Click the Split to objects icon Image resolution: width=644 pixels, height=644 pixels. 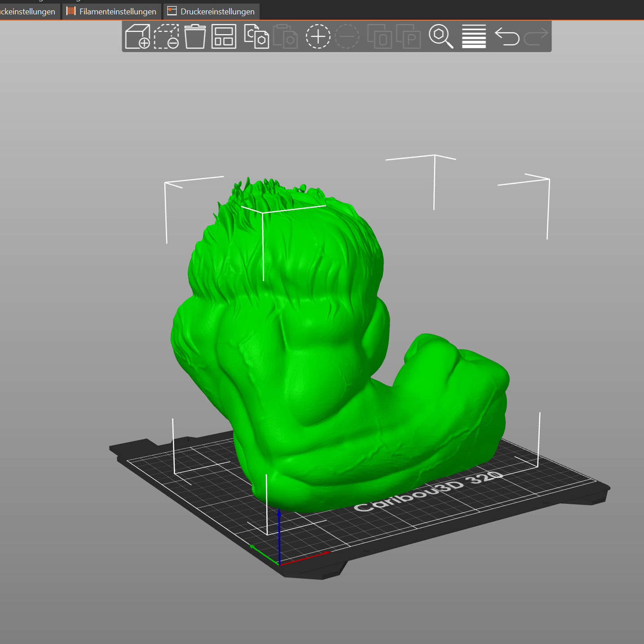pos(379,36)
